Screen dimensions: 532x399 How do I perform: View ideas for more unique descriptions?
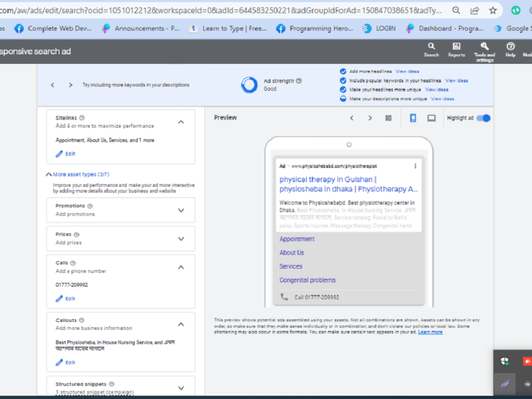point(443,99)
